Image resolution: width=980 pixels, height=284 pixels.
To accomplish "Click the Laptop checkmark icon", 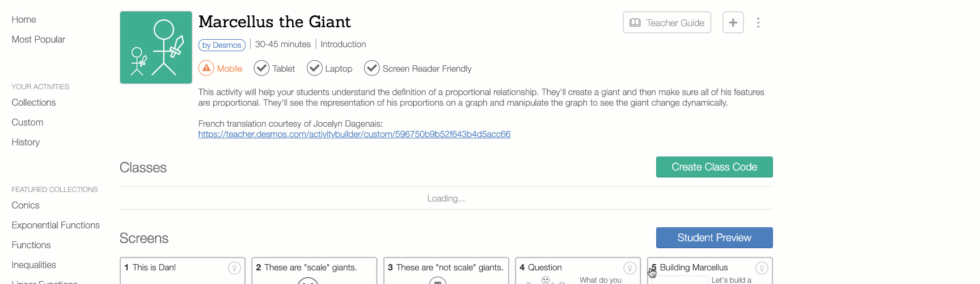I will (315, 68).
